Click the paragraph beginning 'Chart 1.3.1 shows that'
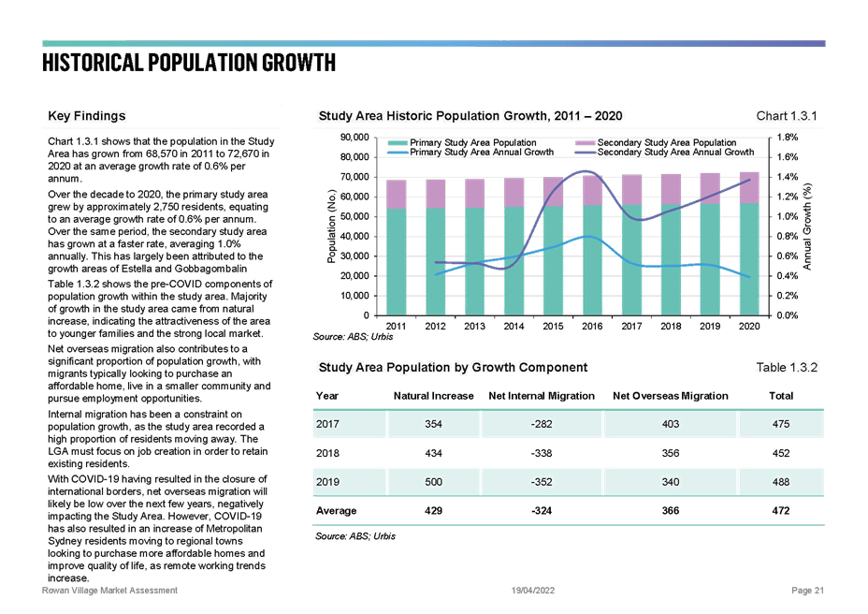Screen dimensions: 868x614 tap(161, 160)
